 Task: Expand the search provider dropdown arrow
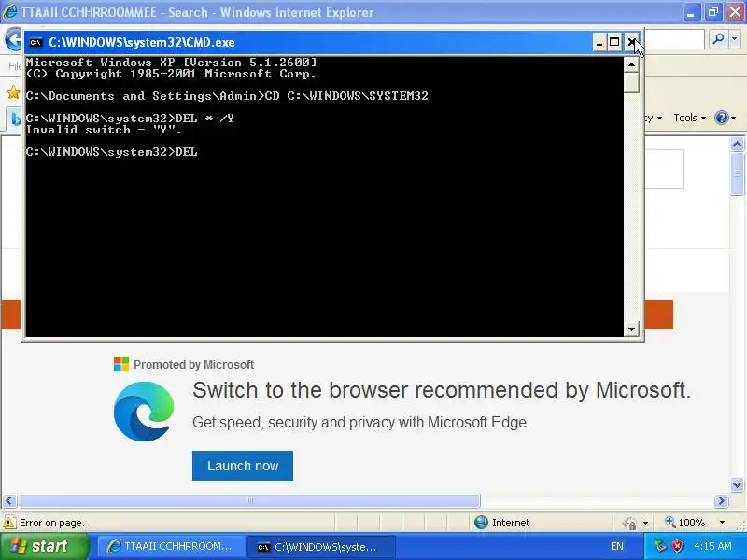click(x=735, y=38)
